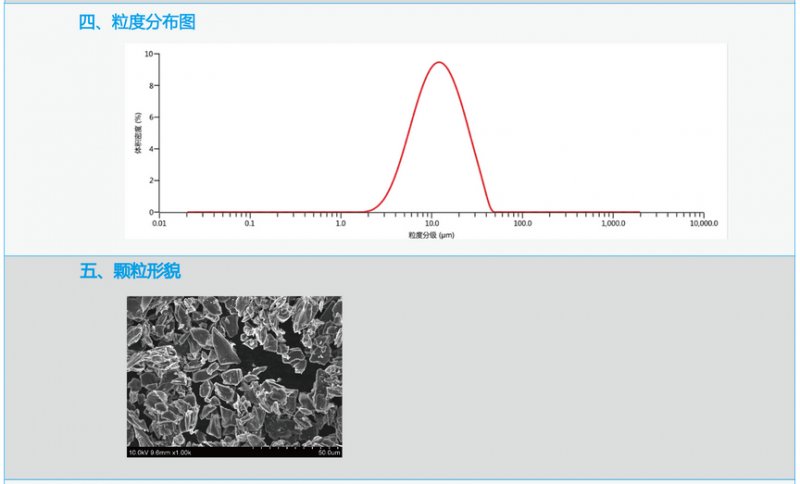
Task: Click the heading "五、颗粒形貌"
Action: [x=130, y=271]
